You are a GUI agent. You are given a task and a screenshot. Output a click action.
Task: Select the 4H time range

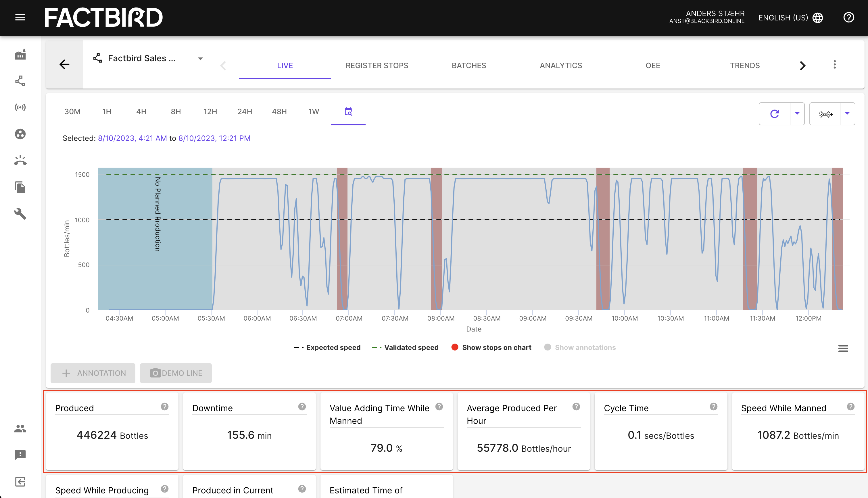tap(141, 112)
